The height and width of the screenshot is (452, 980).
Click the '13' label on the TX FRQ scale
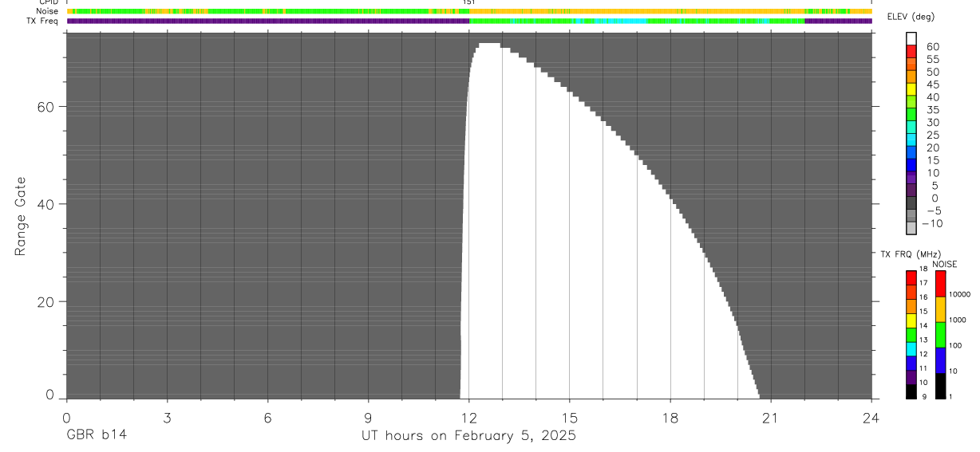923,340
